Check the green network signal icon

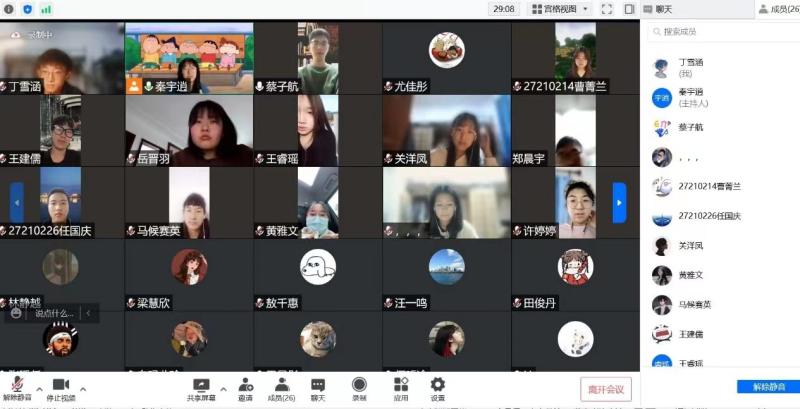tap(46, 9)
